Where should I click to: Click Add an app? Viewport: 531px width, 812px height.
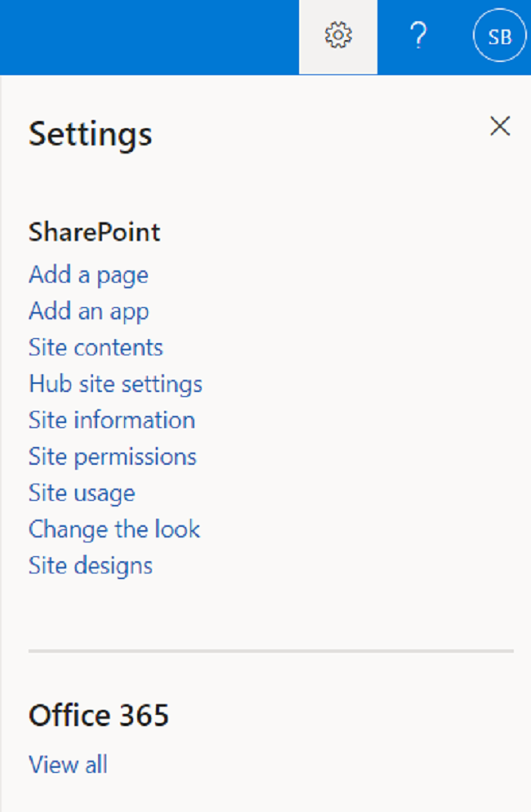tap(88, 311)
